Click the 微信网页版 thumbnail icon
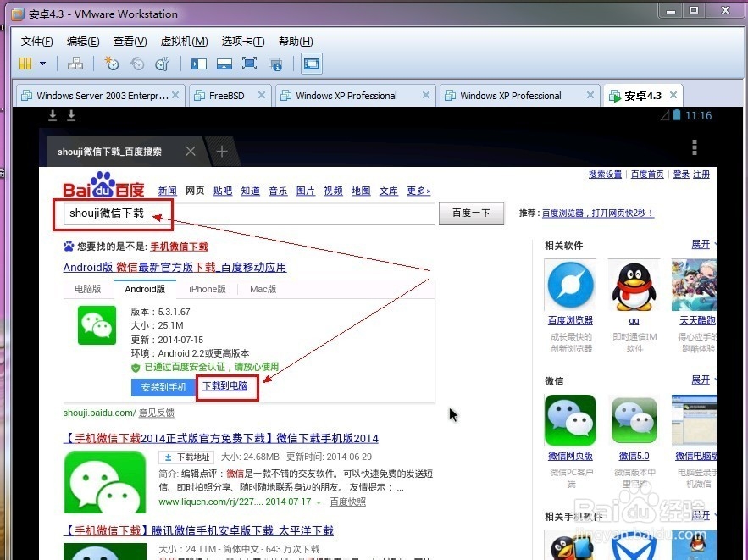The image size is (748, 560). (x=570, y=420)
